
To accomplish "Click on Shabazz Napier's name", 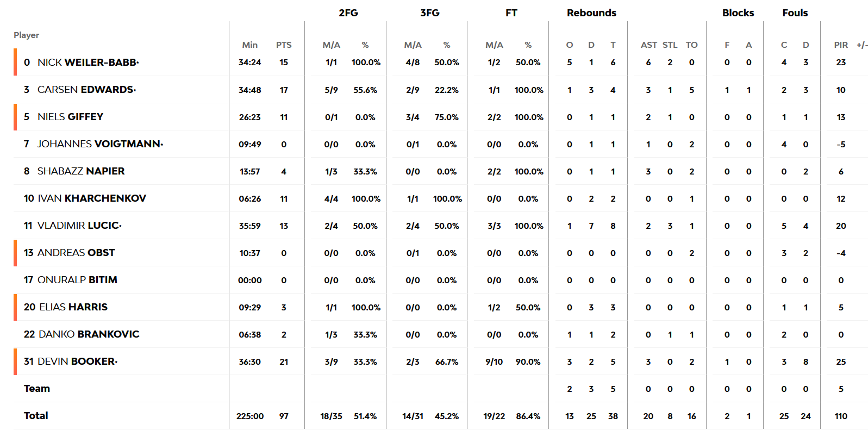I will click(x=80, y=171).
